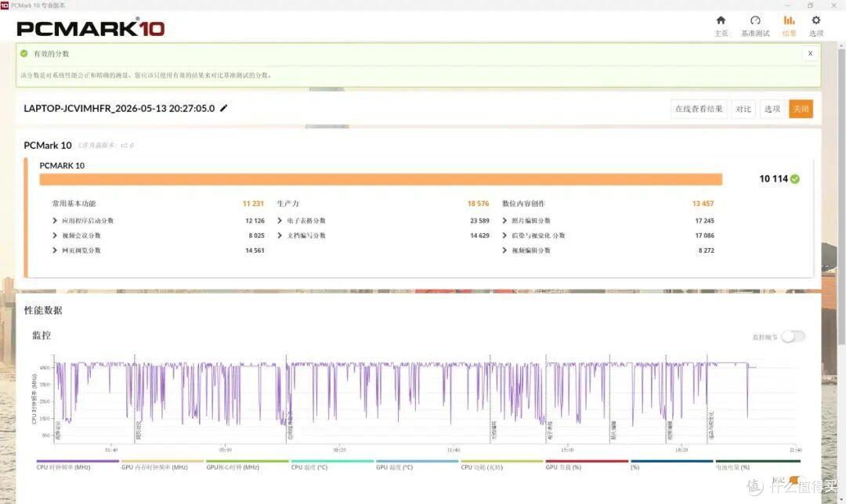Screen dimensions: 846x504
Task: Go to the Home (主页) tab
Action: [x=721, y=26]
